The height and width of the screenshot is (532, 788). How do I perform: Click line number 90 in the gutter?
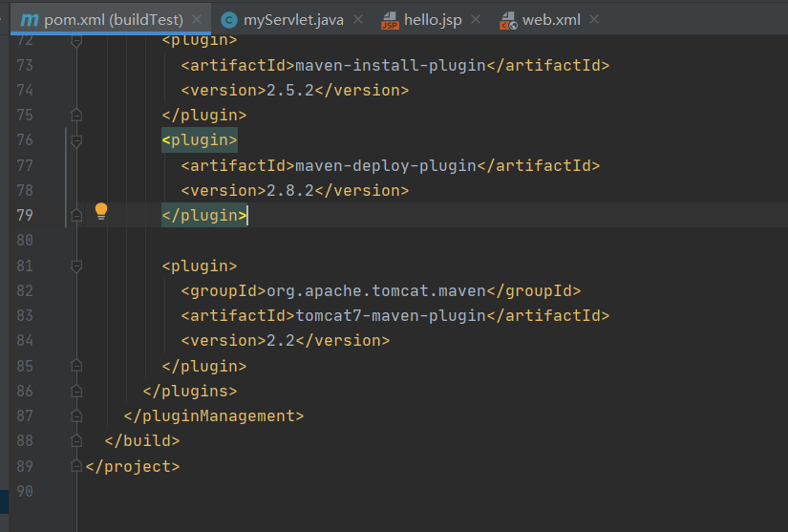(25, 491)
